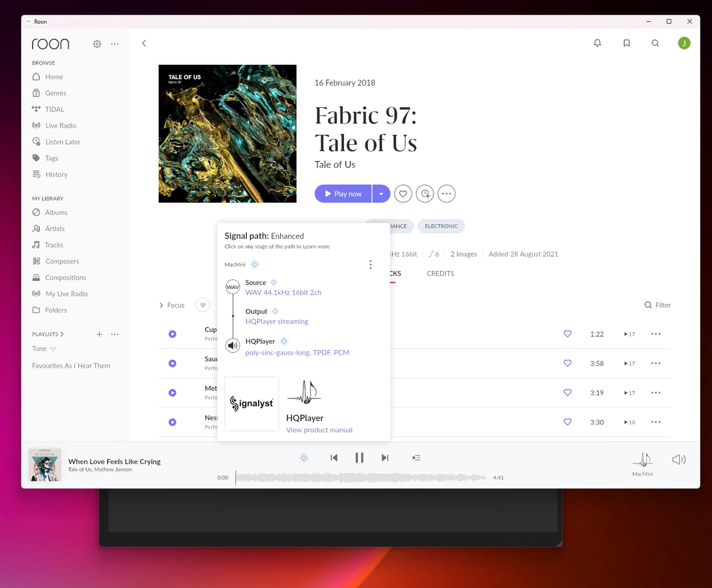The image size is (712, 588).
Task: Expand the Playlists section
Action: pyautogui.click(x=48, y=334)
